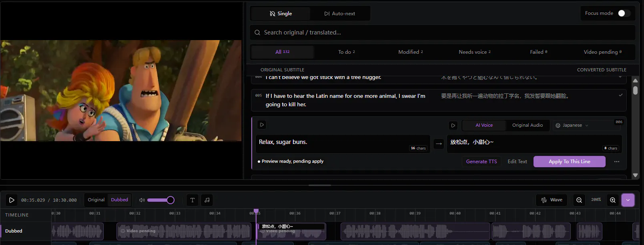The width and height of the screenshot is (644, 245).
Task: Click the translated text field for line 006
Action: 534,144
